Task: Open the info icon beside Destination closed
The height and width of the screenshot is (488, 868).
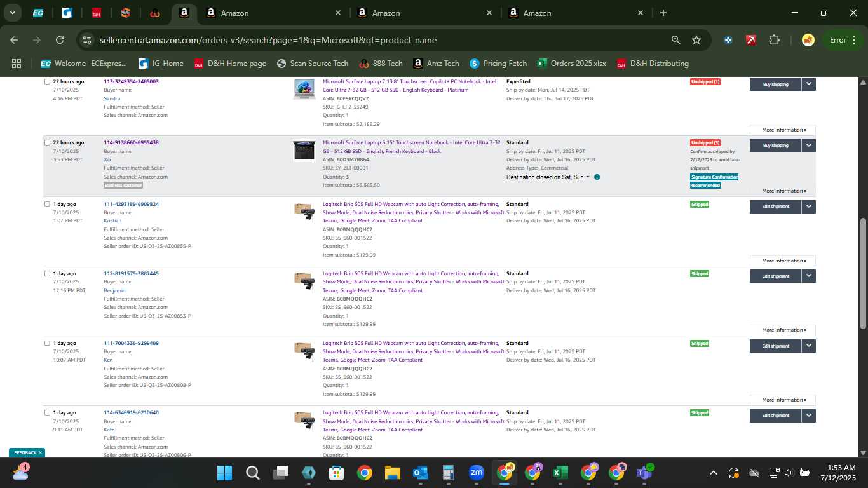Action: click(597, 177)
